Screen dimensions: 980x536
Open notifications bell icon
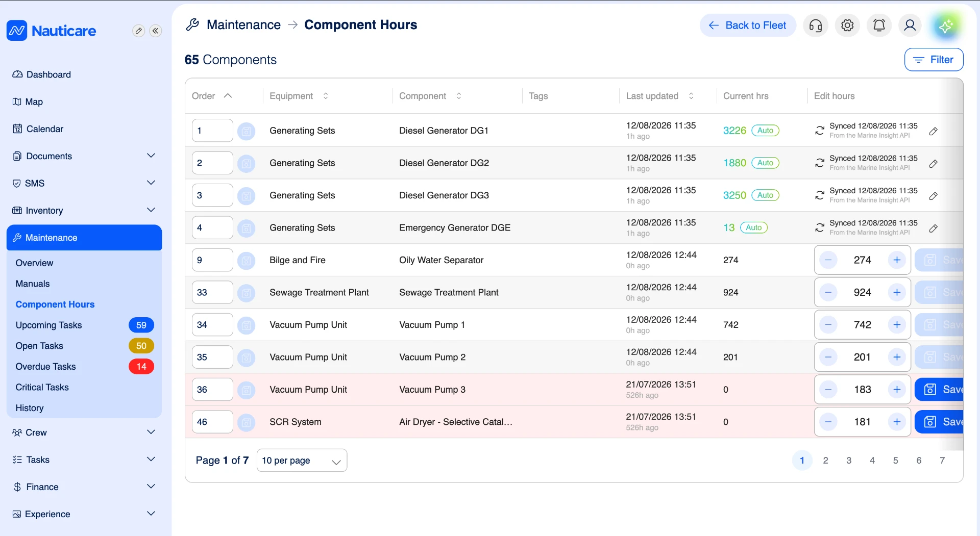(879, 25)
